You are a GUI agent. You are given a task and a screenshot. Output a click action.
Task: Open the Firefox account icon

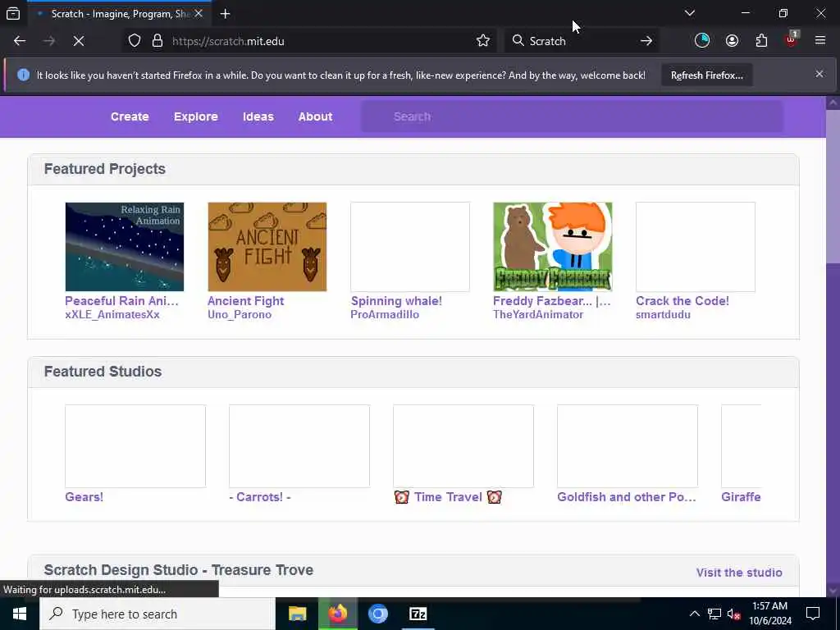(732, 41)
